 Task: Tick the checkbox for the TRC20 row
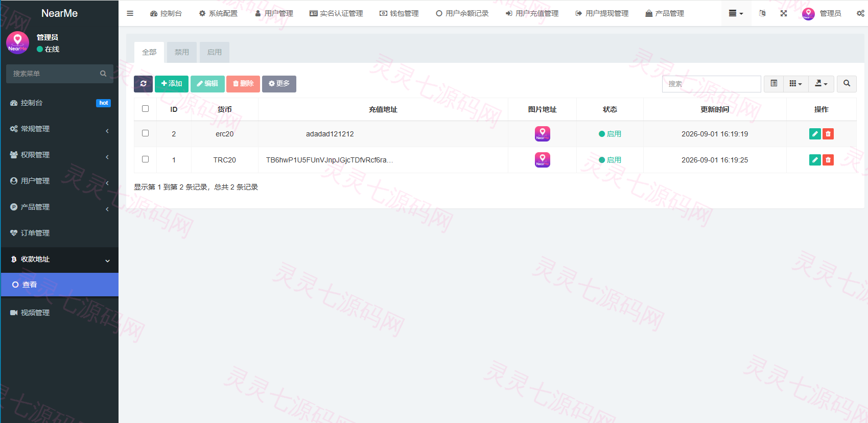[145, 159]
